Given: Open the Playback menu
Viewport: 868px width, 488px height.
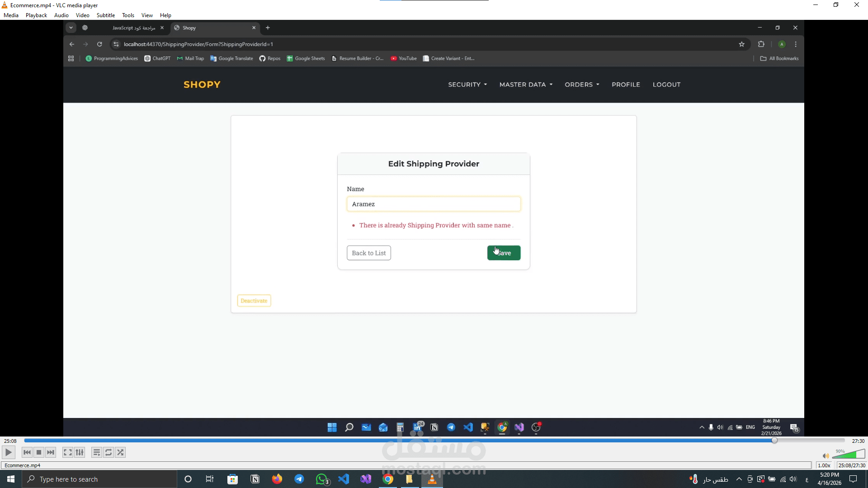Looking at the screenshot, I should 36,15.
